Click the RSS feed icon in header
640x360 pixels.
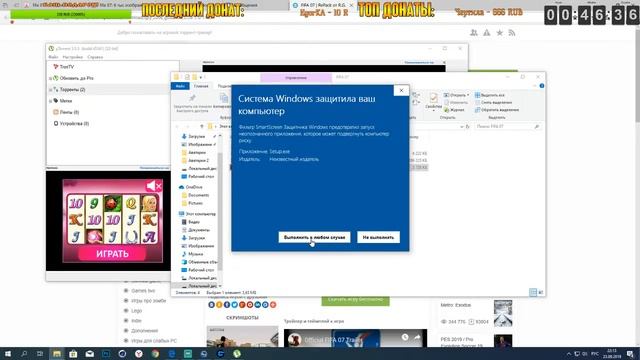pos(512,33)
